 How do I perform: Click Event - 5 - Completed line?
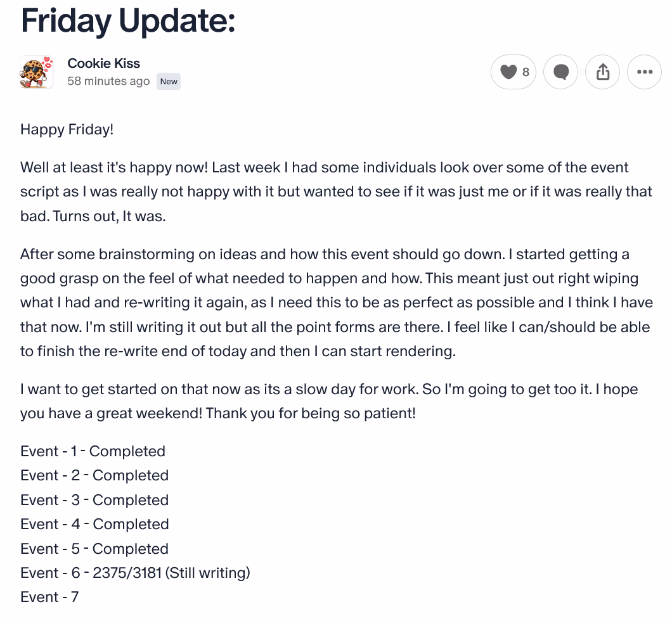click(94, 549)
